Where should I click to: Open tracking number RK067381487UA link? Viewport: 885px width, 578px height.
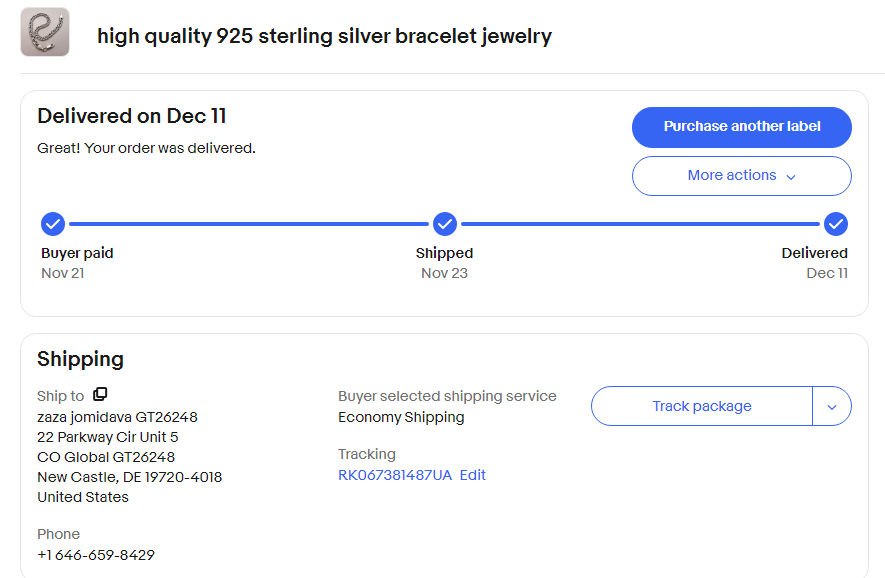click(395, 475)
